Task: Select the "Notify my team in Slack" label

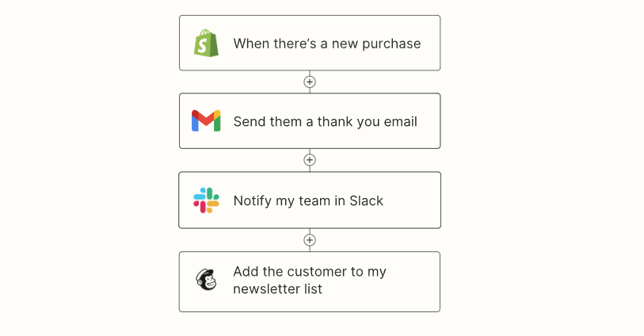Action: pyautogui.click(x=308, y=200)
